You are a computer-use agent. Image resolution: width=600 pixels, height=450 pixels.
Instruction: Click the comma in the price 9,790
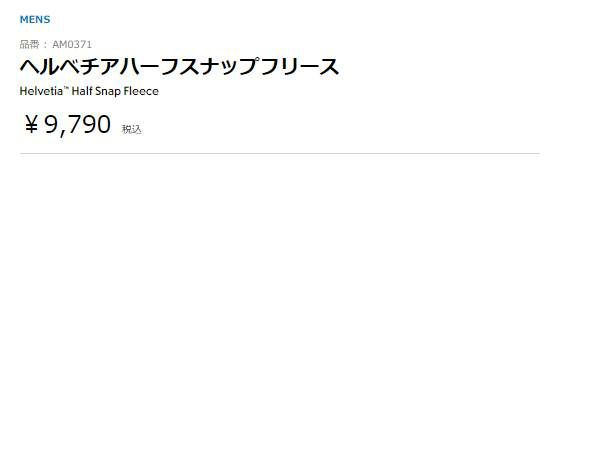64,133
